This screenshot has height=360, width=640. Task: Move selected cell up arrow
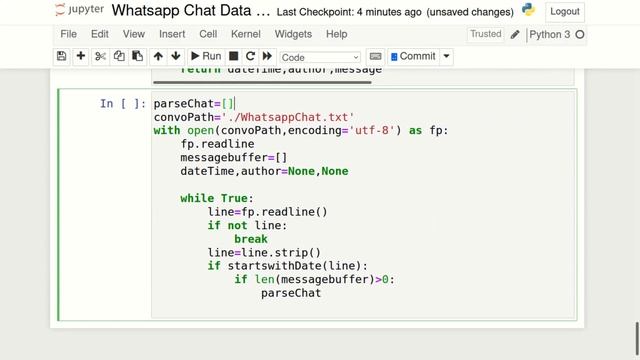tap(158, 56)
